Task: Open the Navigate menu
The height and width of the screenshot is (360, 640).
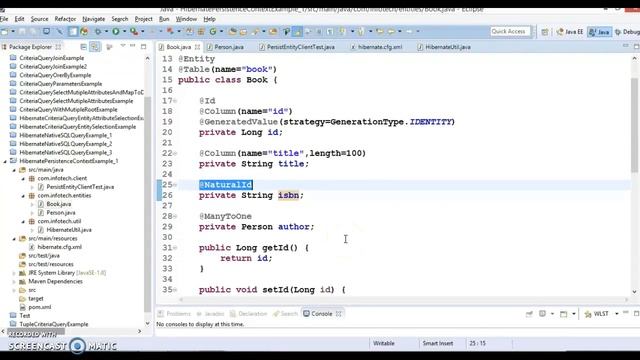Action: [93, 19]
